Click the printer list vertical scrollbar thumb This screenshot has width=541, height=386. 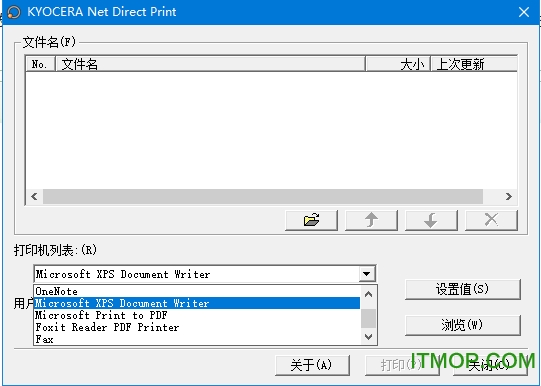coord(368,318)
